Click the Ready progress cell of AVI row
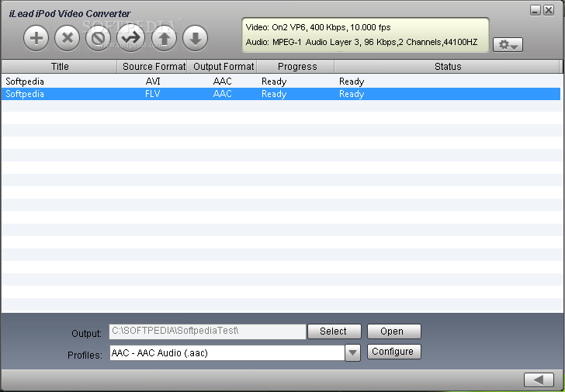This screenshot has width=565, height=392. click(274, 82)
